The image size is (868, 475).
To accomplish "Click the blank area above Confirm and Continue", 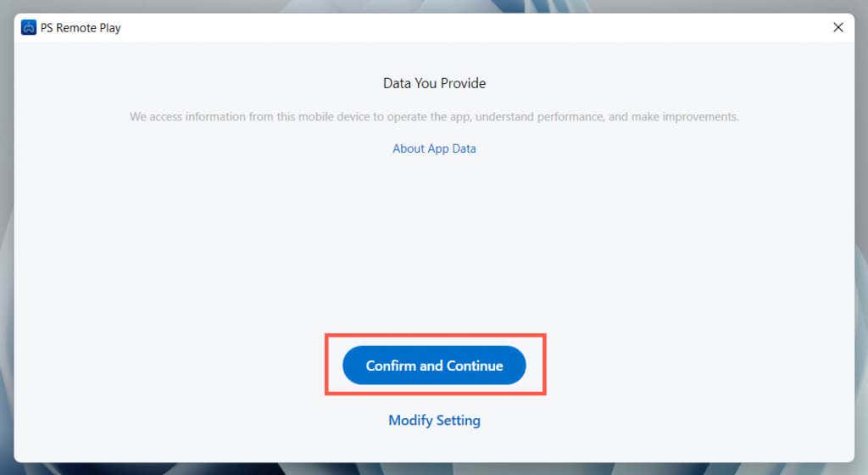I will [x=434, y=254].
